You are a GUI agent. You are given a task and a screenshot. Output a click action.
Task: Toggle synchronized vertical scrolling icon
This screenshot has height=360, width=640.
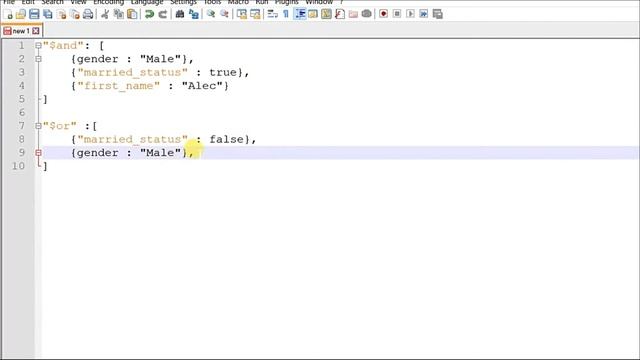tap(242, 14)
